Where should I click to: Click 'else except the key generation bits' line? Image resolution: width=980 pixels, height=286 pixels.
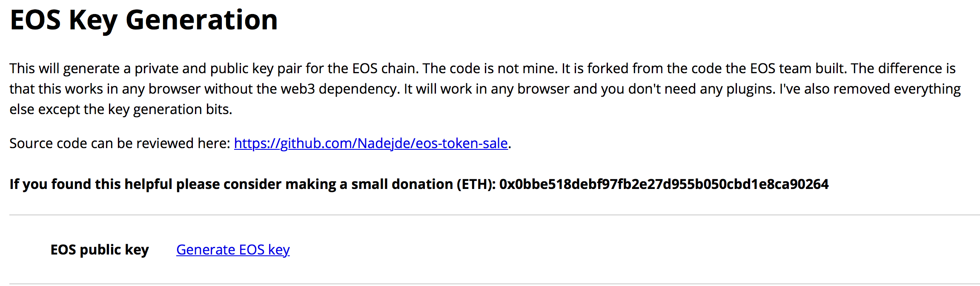120,109
